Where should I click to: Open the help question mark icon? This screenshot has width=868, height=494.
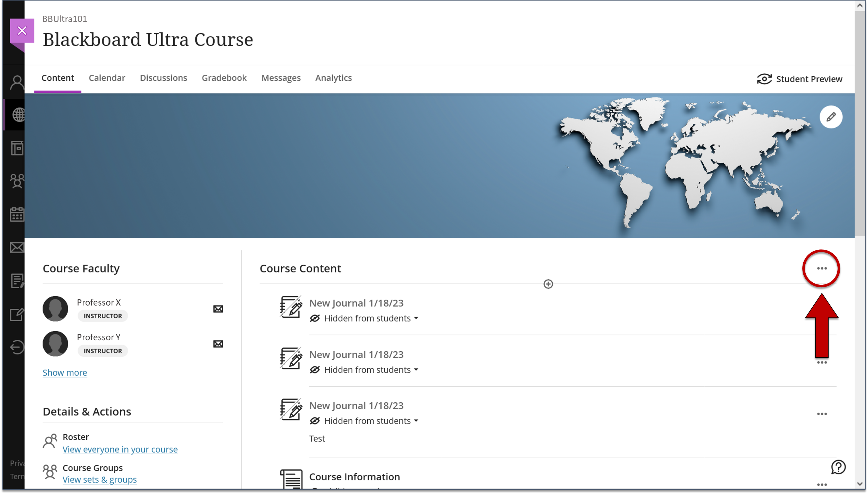(x=838, y=467)
